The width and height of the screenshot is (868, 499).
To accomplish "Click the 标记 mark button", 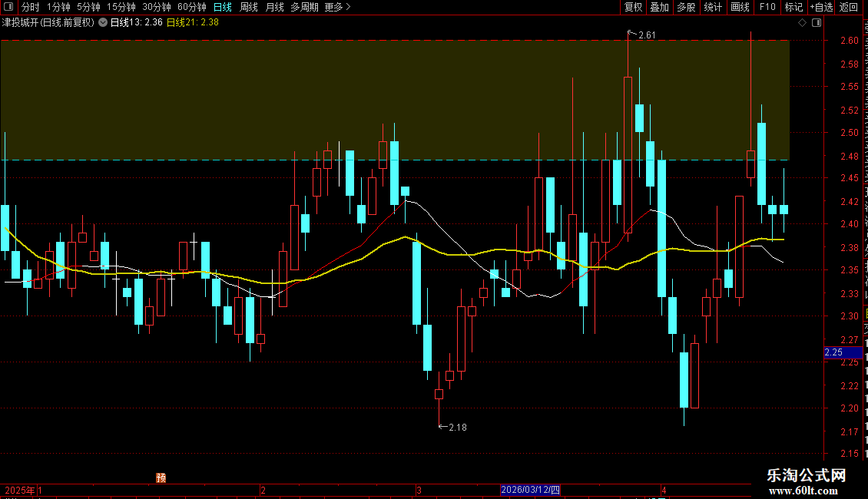I will (x=793, y=7).
